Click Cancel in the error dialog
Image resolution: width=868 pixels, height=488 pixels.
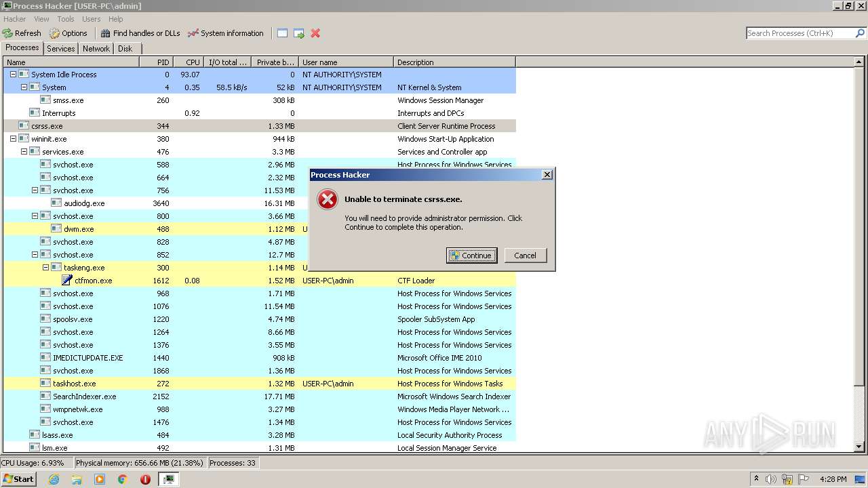coord(525,256)
